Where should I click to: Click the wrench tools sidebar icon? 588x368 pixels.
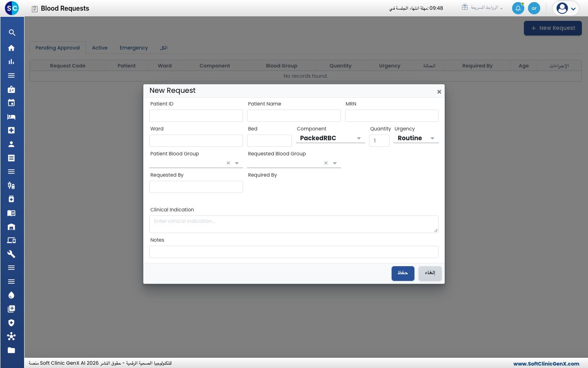11,254
